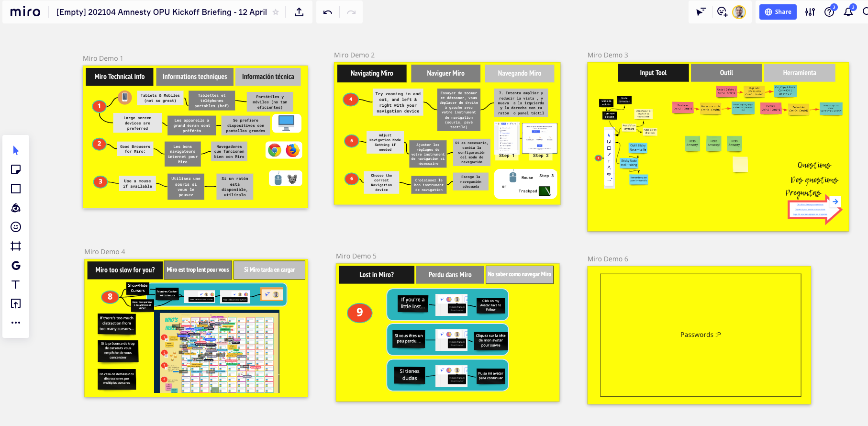Viewport: 868px width, 426px height.
Task: Select the frame tool
Action: click(16, 246)
